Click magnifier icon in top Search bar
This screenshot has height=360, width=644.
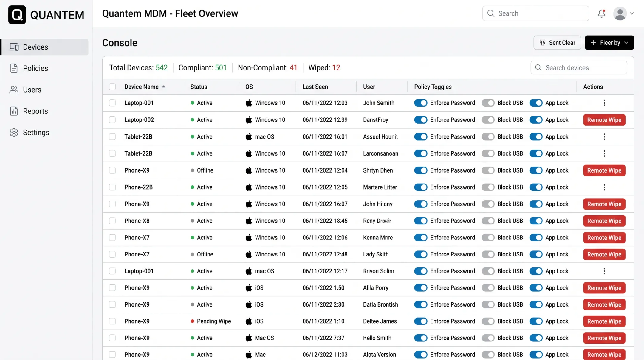click(491, 13)
